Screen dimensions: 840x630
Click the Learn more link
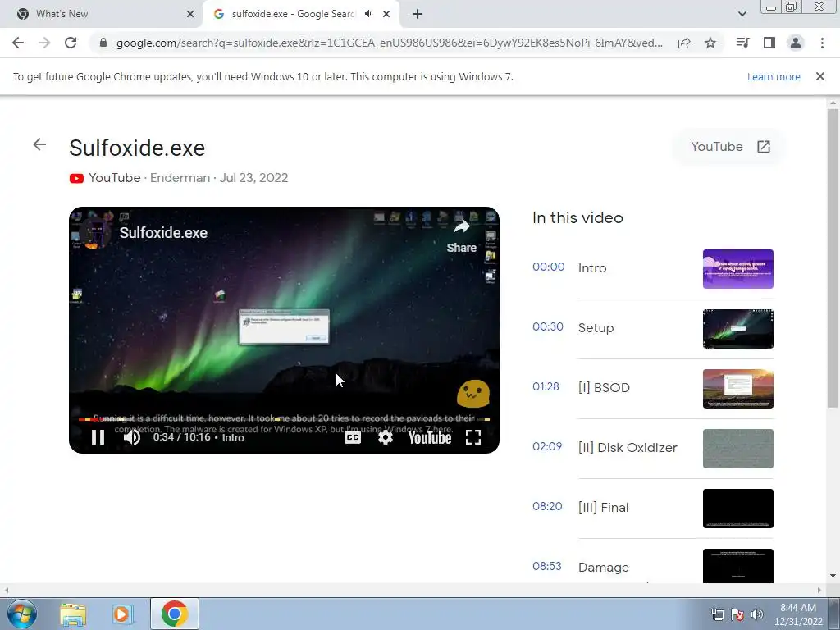click(774, 77)
